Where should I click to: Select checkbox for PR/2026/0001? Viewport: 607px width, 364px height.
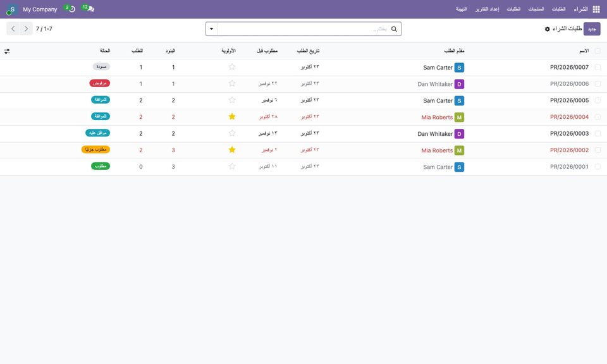click(598, 167)
